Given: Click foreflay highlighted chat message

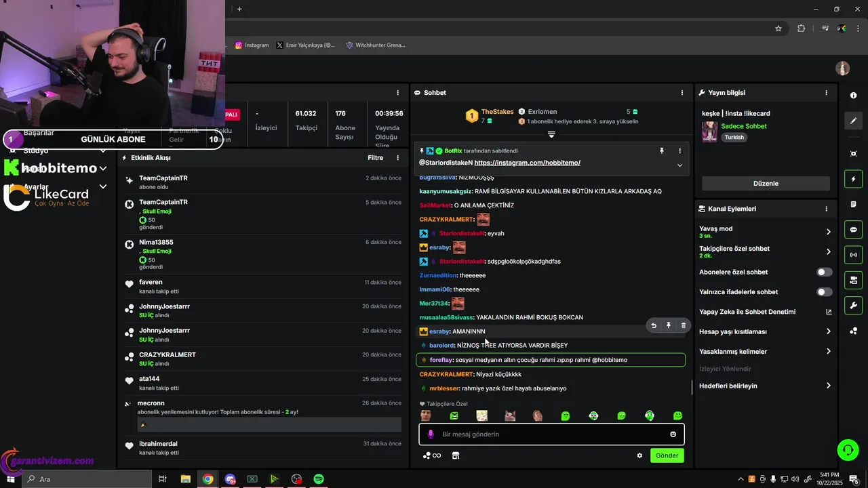Looking at the screenshot, I should coord(551,360).
